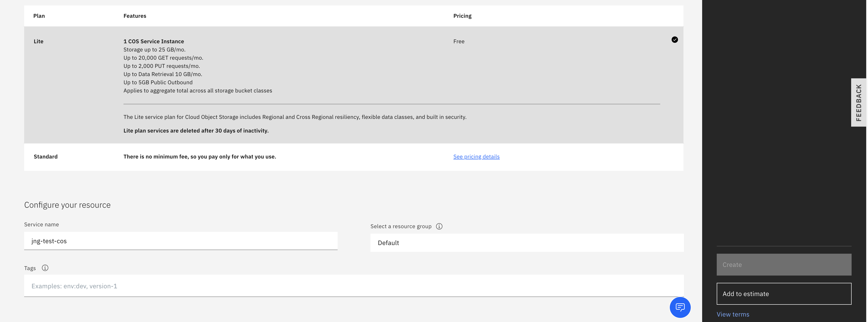Select the Standard plan row
Viewport: 868px width, 322px height.
354,157
